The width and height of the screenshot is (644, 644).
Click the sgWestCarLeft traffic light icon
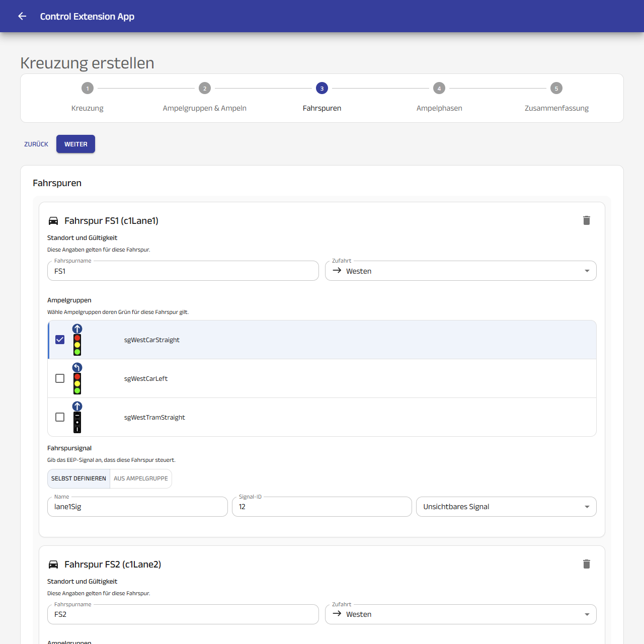pos(77,378)
